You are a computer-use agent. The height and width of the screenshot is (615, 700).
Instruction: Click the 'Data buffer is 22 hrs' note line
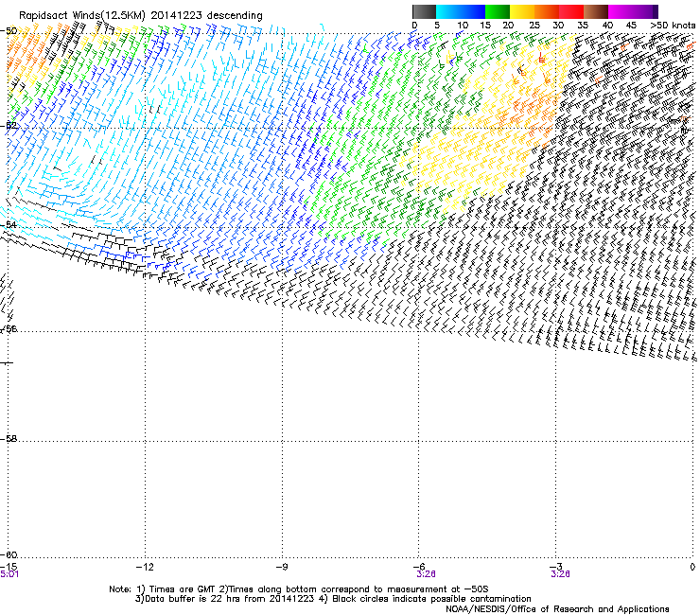tap(333, 599)
